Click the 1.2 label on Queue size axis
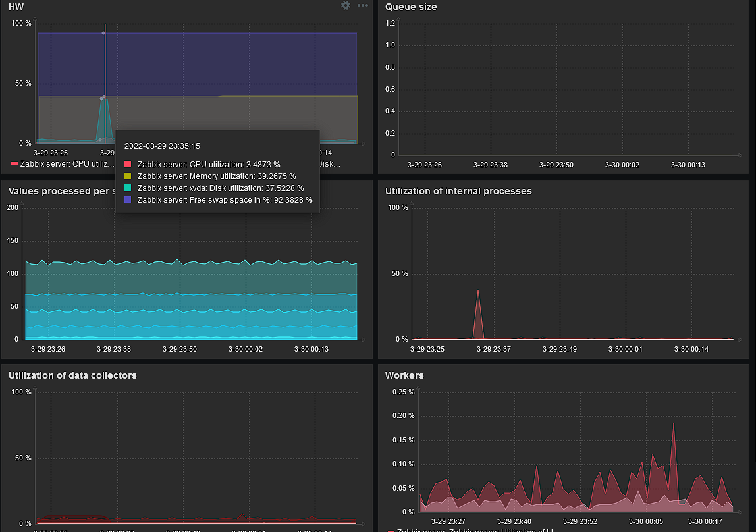The height and width of the screenshot is (532, 756). click(x=390, y=23)
